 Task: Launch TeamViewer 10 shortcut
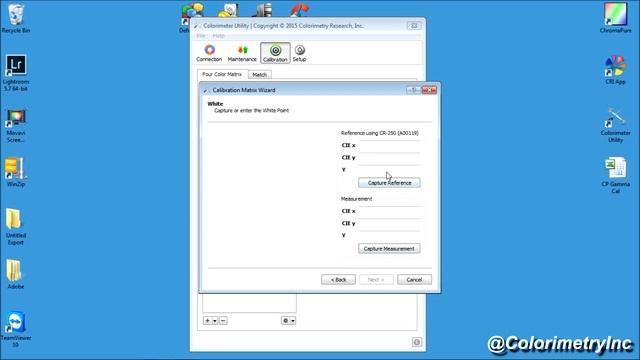16,330
